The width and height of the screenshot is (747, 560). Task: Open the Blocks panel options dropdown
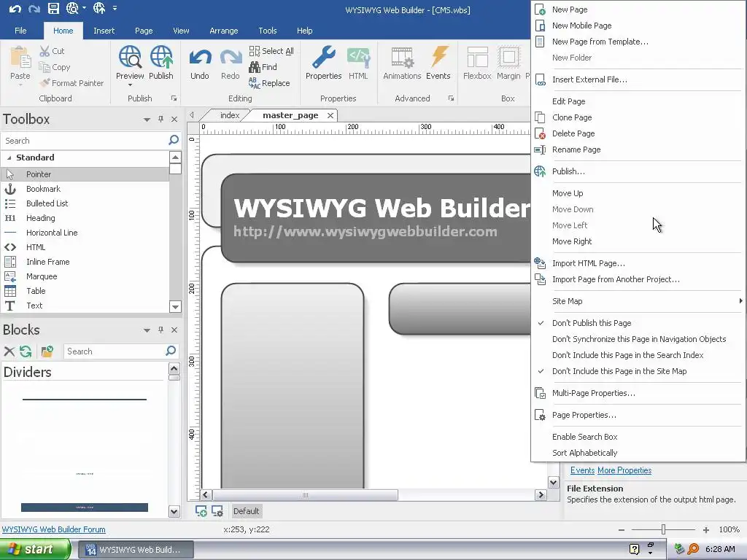coord(147,330)
